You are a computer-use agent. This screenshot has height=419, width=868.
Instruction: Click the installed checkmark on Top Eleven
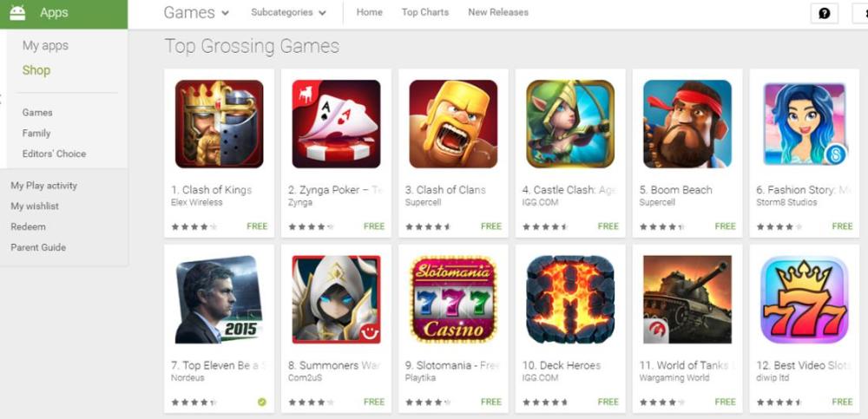[262, 402]
